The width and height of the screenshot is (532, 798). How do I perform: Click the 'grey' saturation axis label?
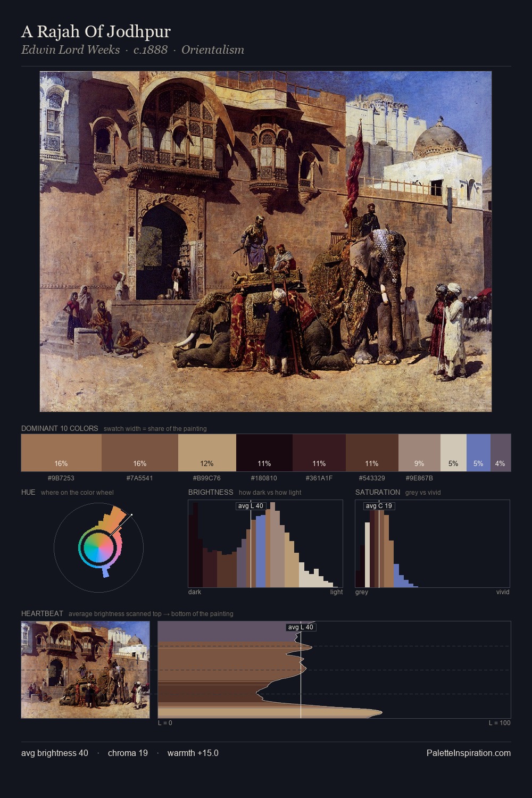(362, 592)
